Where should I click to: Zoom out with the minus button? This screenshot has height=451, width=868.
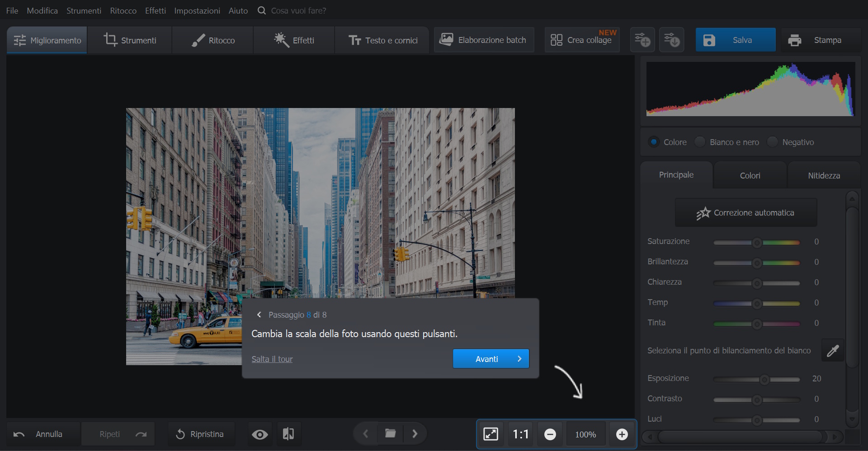click(550, 434)
